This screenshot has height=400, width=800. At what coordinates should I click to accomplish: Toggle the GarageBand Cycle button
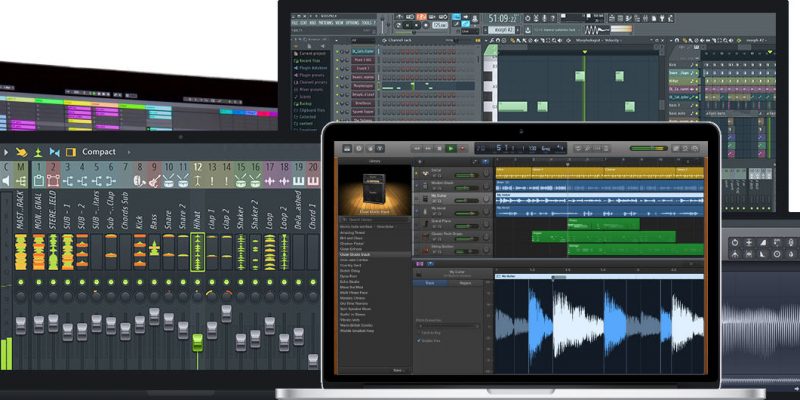[x=578, y=148]
